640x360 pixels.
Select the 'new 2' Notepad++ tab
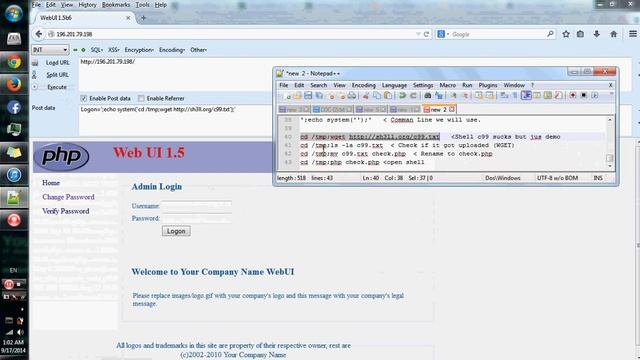tap(439, 109)
